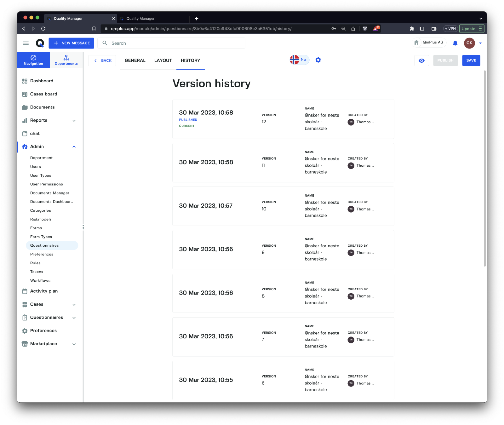Click the Dashboard sidebar icon
The height and width of the screenshot is (425, 504).
pyautogui.click(x=25, y=81)
